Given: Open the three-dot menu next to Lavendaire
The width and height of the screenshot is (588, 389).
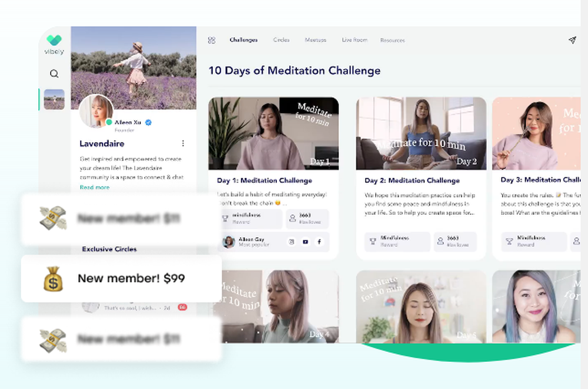Looking at the screenshot, I should pyautogui.click(x=183, y=144).
